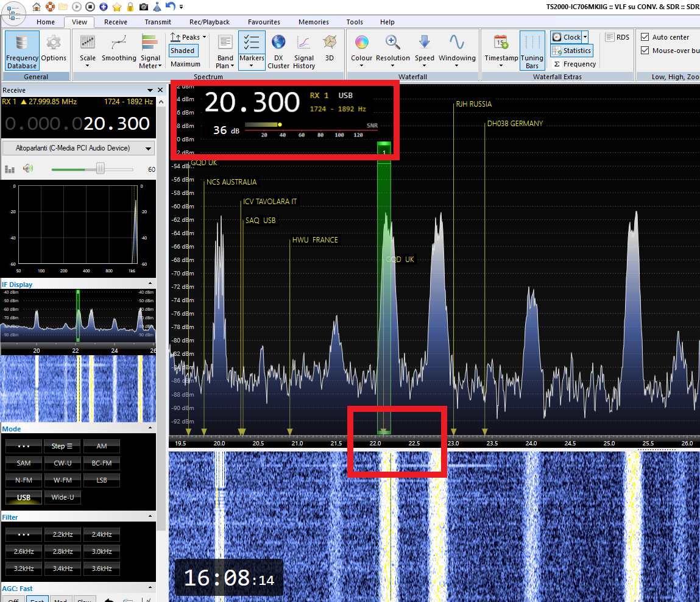The image size is (700, 602).
Task: Switch to the Receive ribbon tab
Action: coord(115,22)
